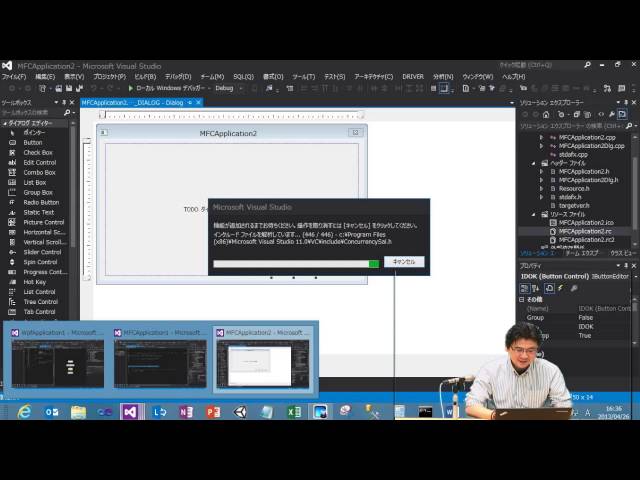
Task: Select the Button control in the toolbox
Action: coord(33,142)
